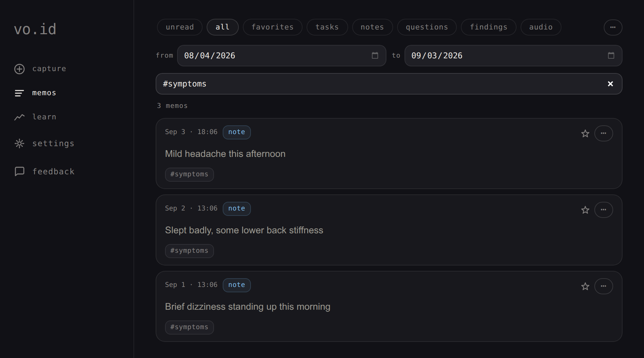Viewport: 644px width, 358px height.
Task: Click the #symptoms tag on the 'Slept badly' memo
Action: tap(189, 251)
